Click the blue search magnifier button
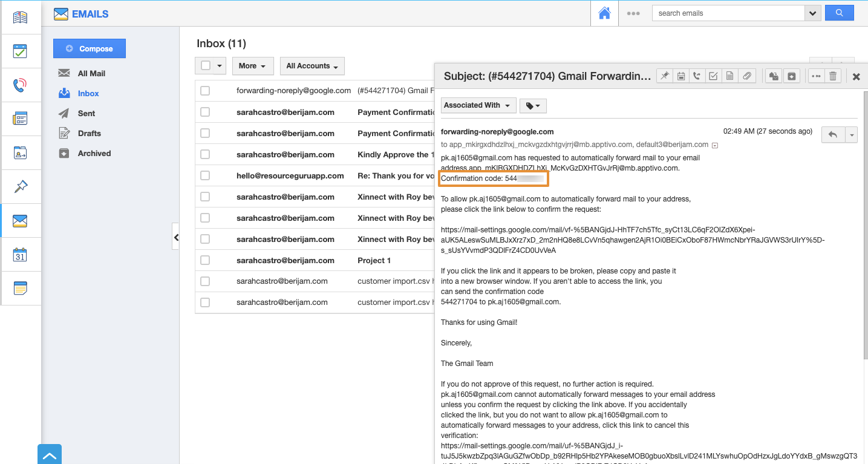Screen dimensions: 868x464 tap(839, 13)
